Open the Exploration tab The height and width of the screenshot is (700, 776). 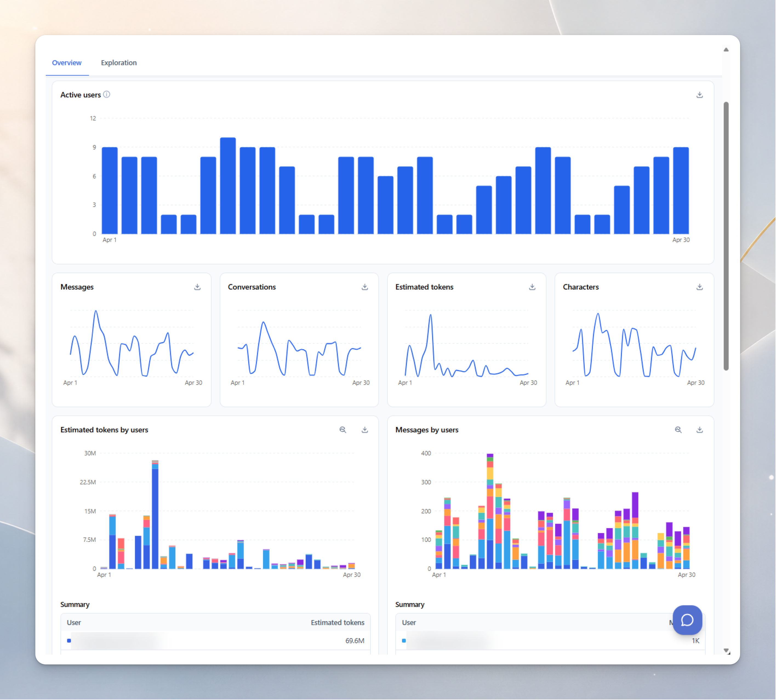tap(118, 63)
